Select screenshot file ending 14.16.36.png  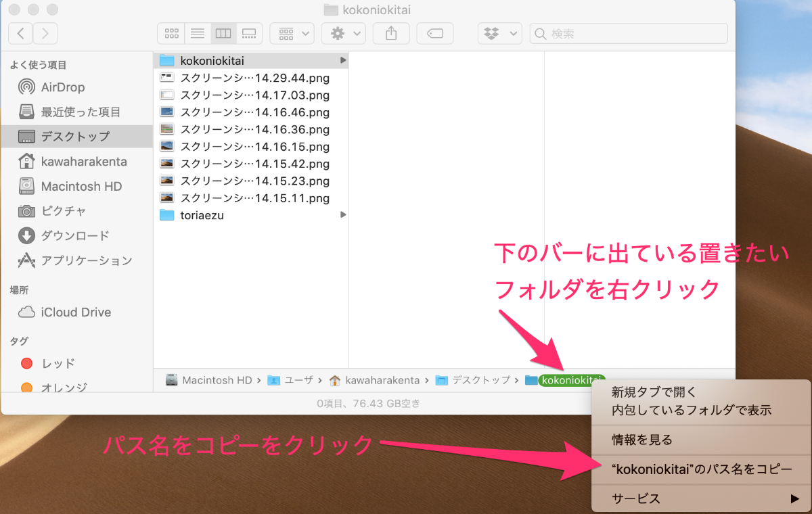click(251, 129)
